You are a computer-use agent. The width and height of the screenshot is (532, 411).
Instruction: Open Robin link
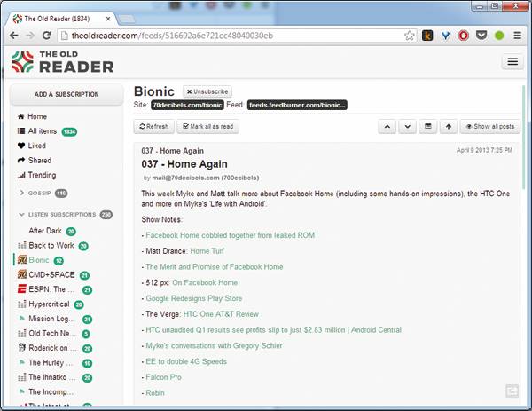pyautogui.click(x=155, y=393)
